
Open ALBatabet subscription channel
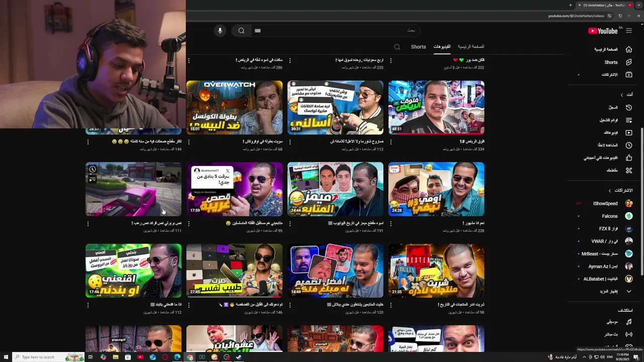608,279
